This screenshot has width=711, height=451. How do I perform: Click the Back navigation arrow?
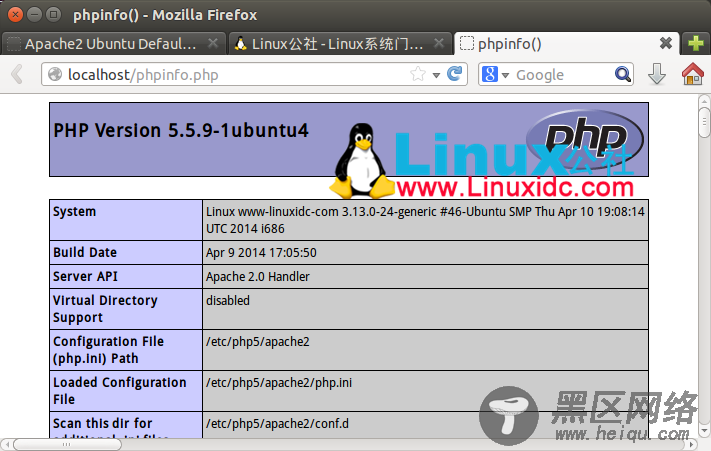(x=17, y=74)
